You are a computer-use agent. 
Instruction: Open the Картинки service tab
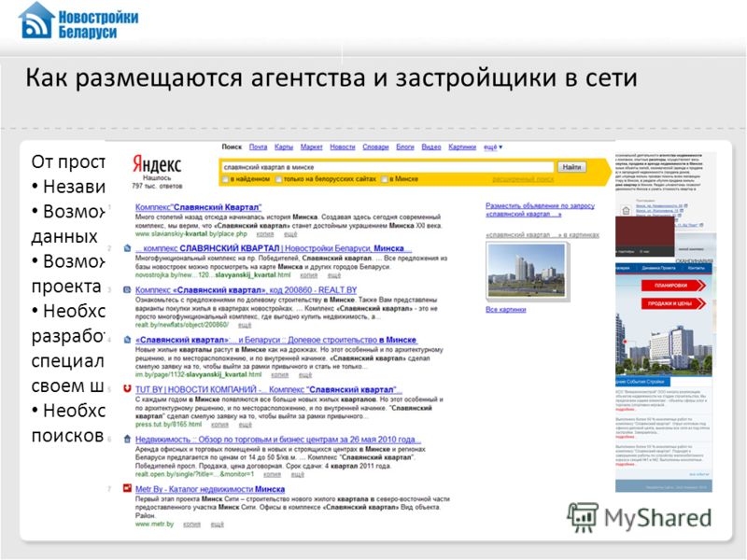coord(462,147)
